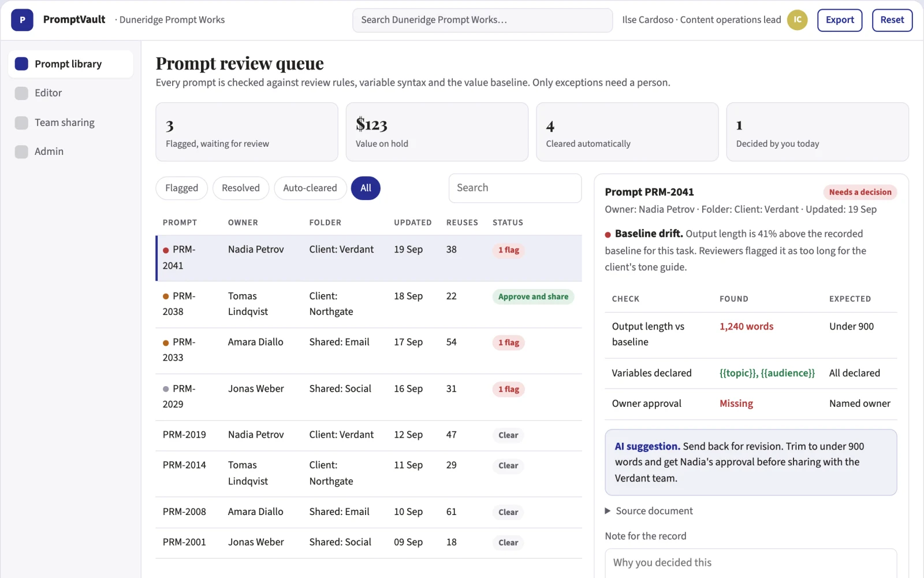Viewport: 924px width, 578px height.
Task: Click the 'Flagged, waiting for review' card
Action: point(247,132)
